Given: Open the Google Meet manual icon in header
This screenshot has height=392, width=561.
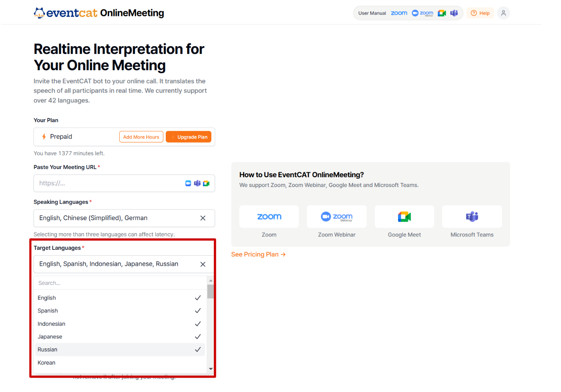Looking at the screenshot, I should 442,13.
